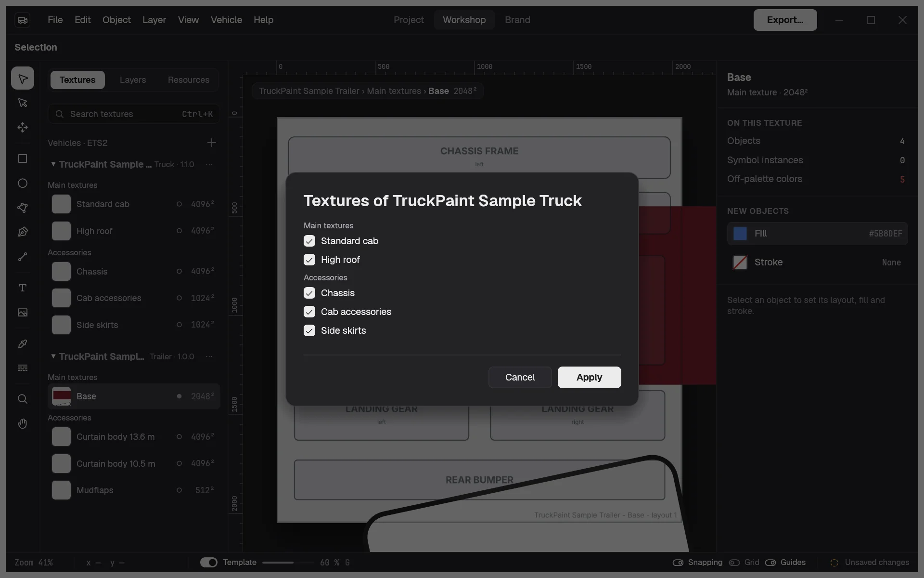
Task: Click the Search textures field
Action: (134, 114)
